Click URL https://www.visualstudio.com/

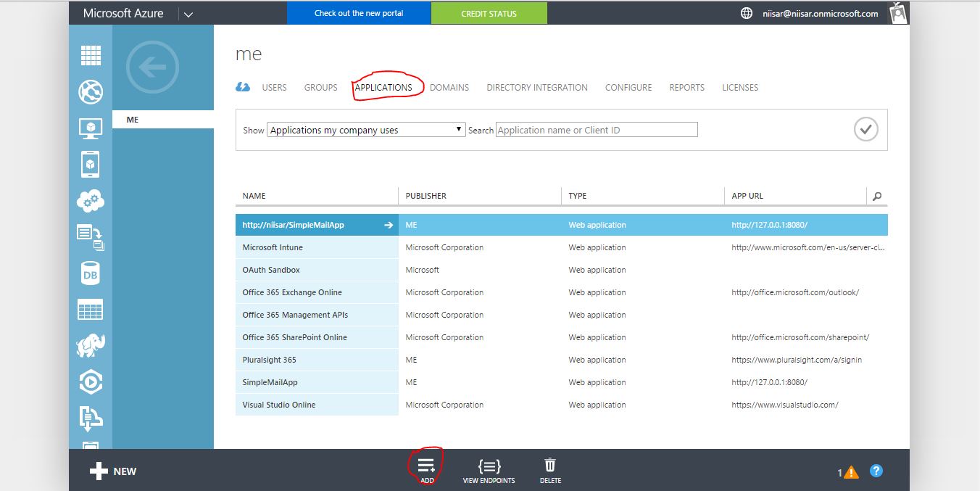coord(785,405)
